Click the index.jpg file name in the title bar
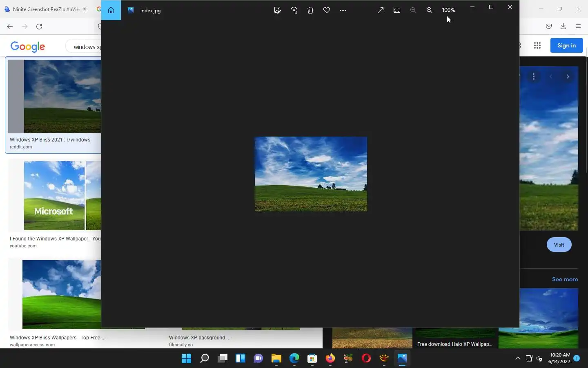 [150, 11]
